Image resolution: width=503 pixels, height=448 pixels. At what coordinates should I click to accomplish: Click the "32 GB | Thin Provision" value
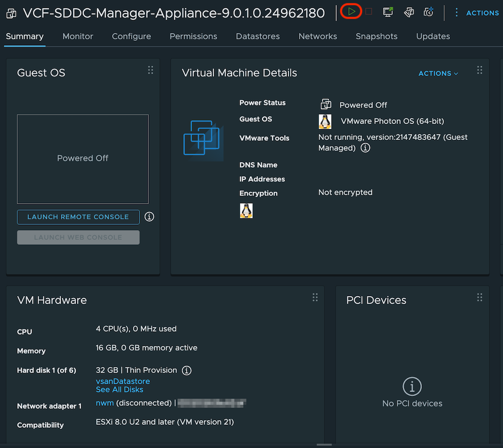click(137, 370)
